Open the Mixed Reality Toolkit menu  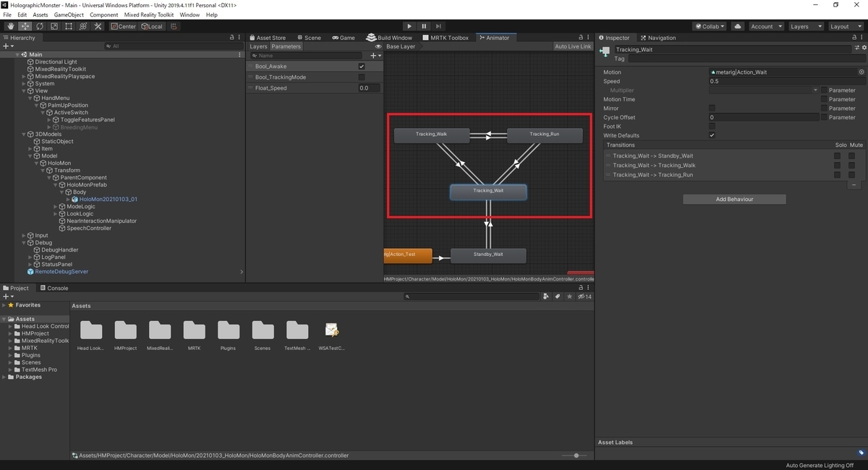[x=148, y=14]
